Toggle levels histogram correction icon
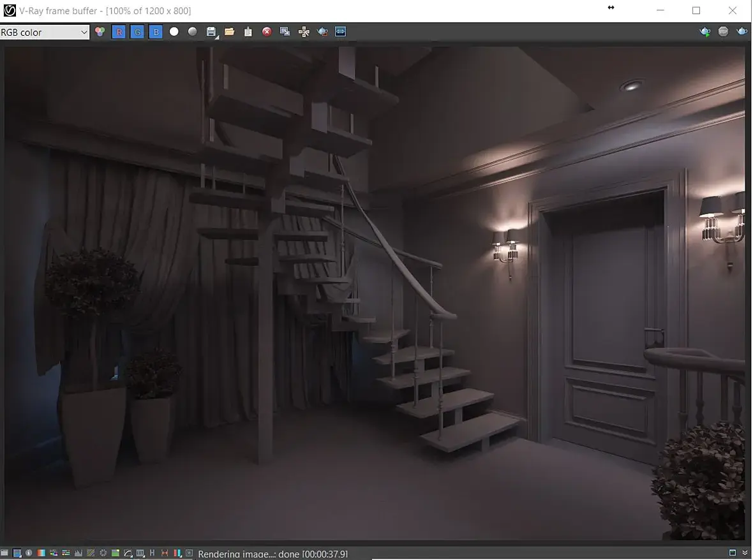Image resolution: width=753 pixels, height=560 pixels. (78, 553)
